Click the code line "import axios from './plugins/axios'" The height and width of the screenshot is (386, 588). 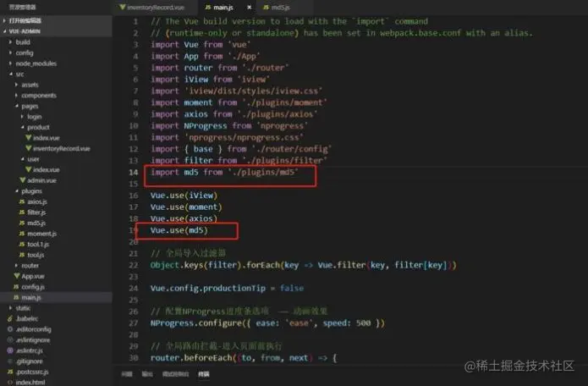click(234, 114)
